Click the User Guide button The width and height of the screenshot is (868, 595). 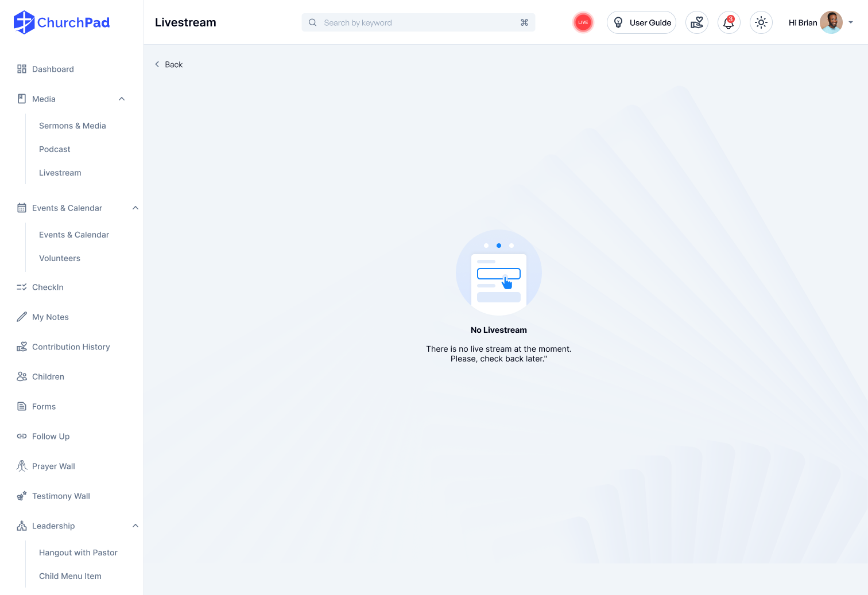click(x=641, y=22)
